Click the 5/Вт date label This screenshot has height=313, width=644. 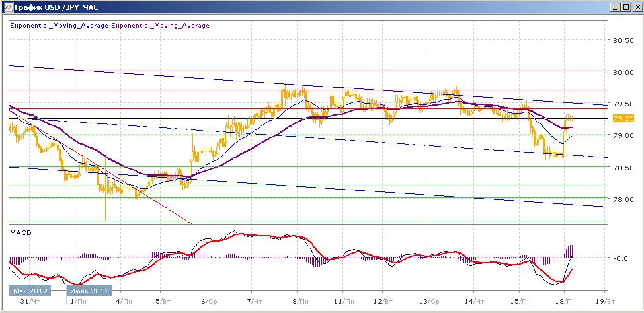[x=164, y=302]
